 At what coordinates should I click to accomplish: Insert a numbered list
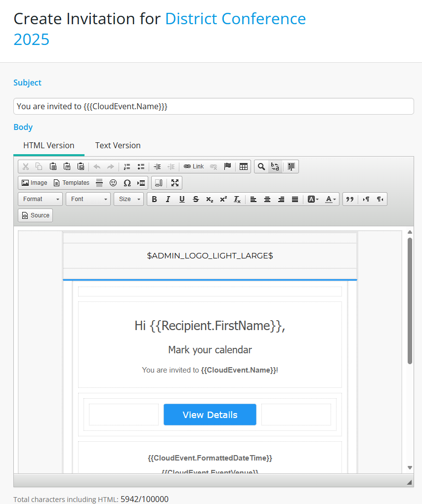pos(127,167)
